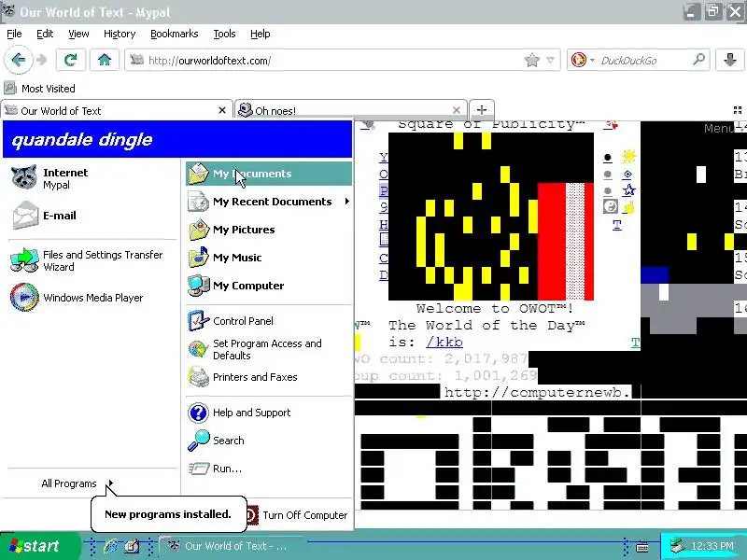
Task: Open the Edit menu
Action: coord(45,34)
